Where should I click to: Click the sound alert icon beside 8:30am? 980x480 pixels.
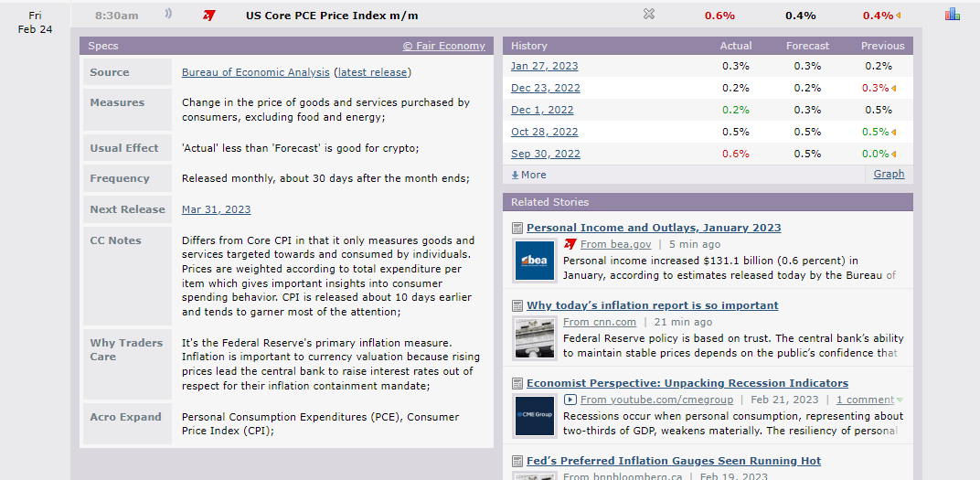(168, 14)
